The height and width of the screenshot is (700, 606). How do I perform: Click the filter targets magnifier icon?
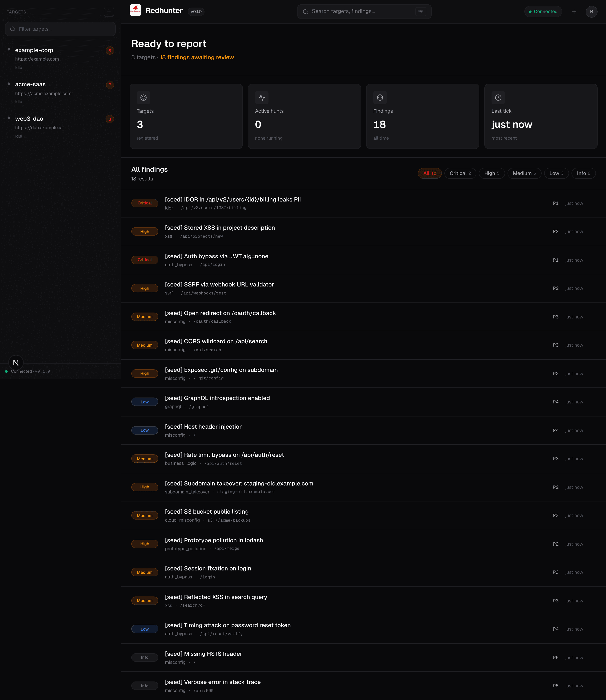[x=12, y=29]
